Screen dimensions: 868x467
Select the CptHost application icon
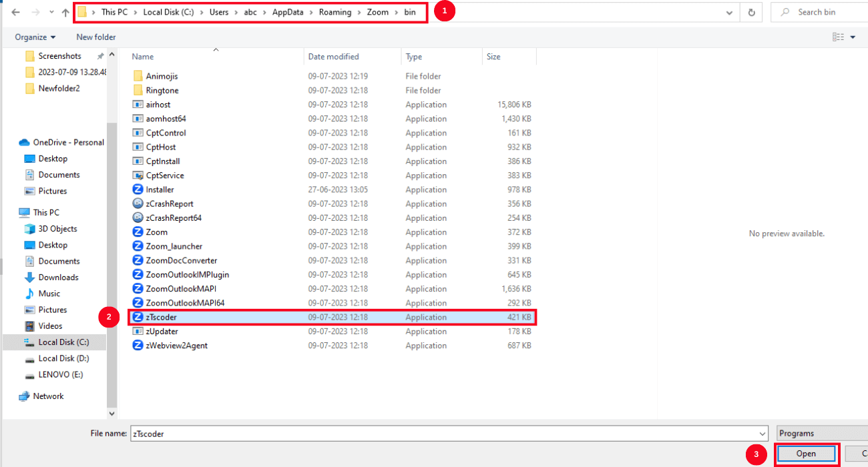click(x=138, y=147)
